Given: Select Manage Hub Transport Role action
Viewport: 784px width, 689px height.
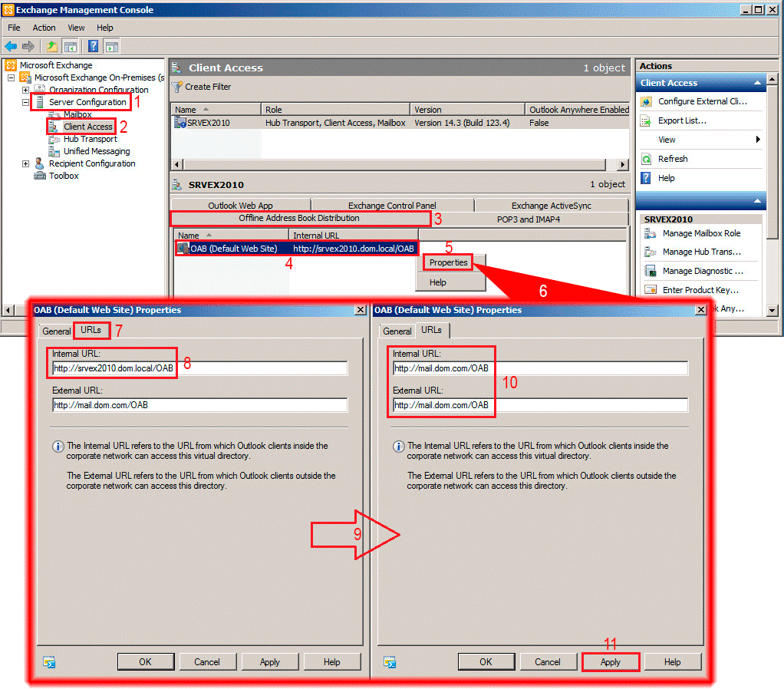Looking at the screenshot, I should [x=697, y=252].
